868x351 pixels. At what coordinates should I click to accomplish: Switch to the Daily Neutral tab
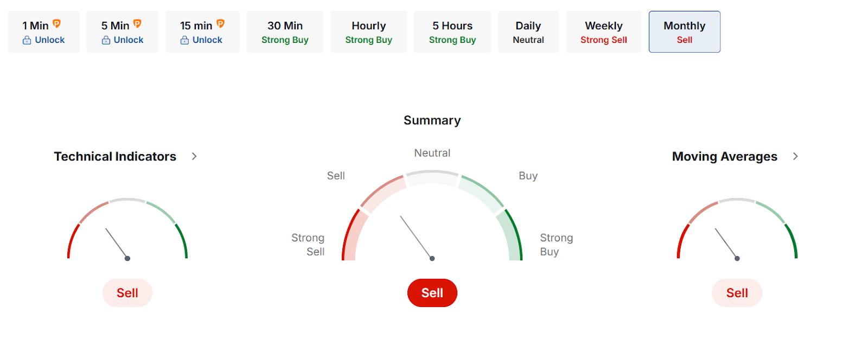tap(528, 32)
